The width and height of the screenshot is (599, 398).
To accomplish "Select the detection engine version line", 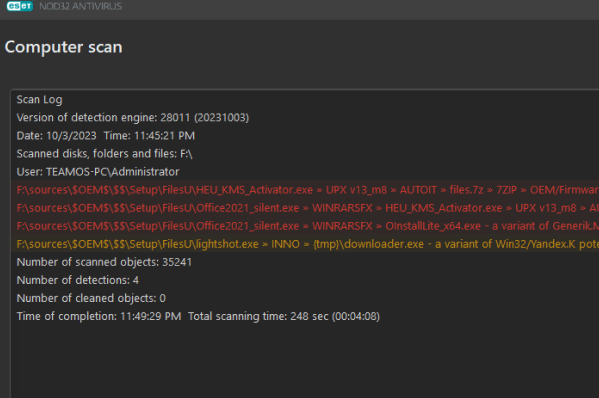I will click(x=133, y=117).
